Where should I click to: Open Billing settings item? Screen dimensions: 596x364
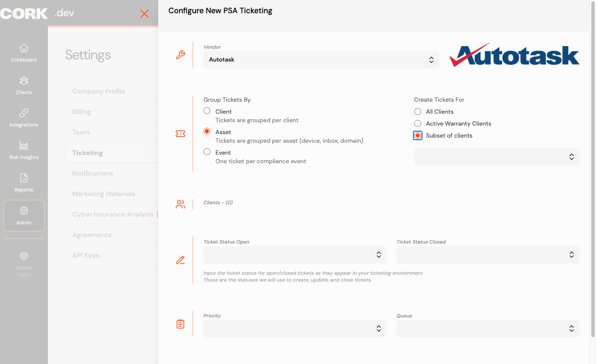(112, 112)
